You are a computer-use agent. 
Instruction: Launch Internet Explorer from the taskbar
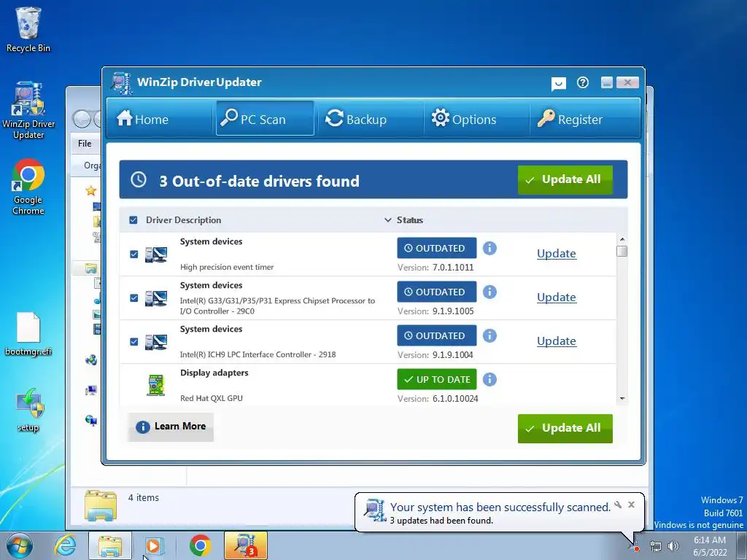coord(65,545)
